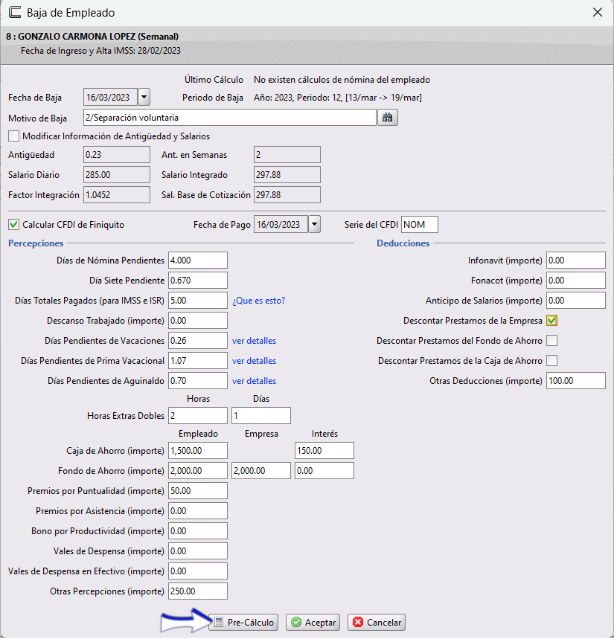614x638 pixels.
Task: Click the Fecha de Pago date field
Action: [281, 224]
